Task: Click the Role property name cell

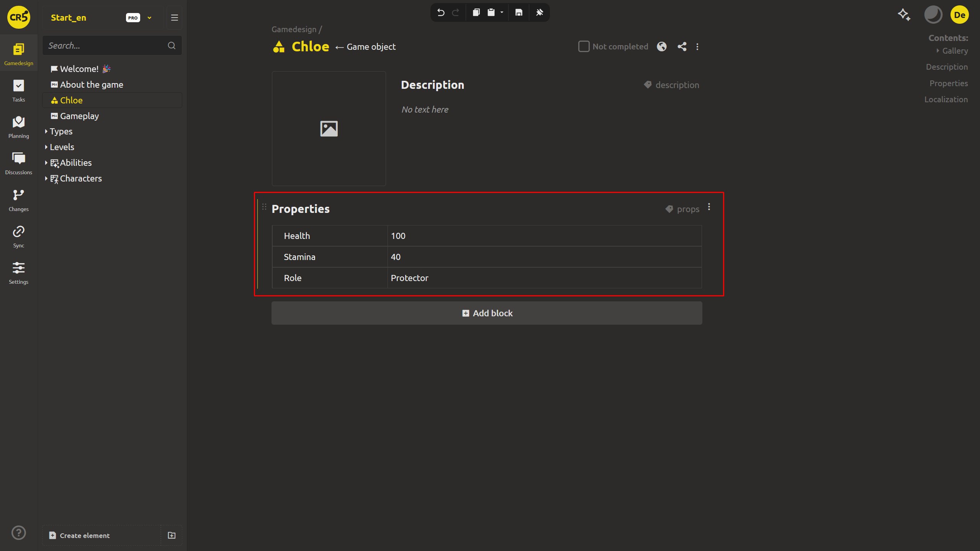Action: 330,278
